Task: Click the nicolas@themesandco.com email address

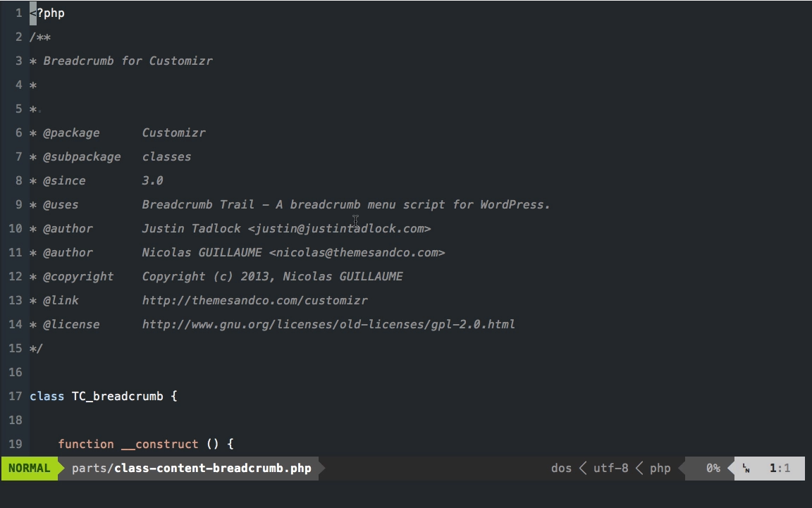Action: click(x=357, y=252)
